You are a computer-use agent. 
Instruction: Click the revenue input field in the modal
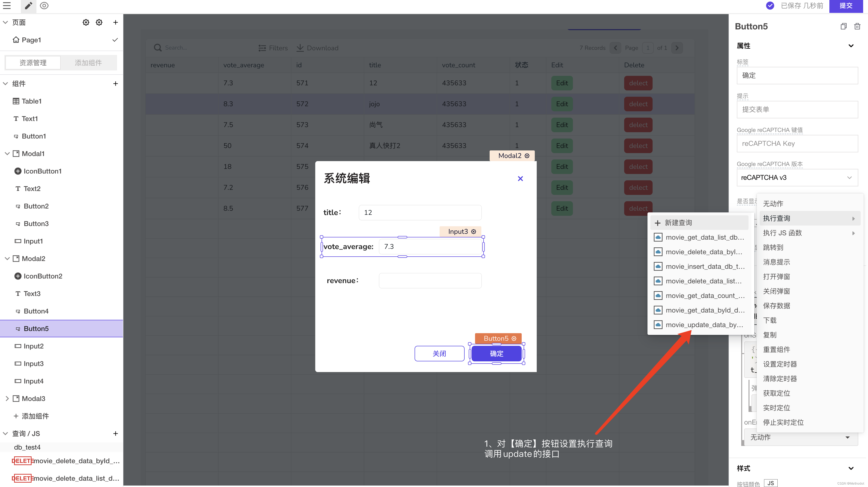[x=430, y=281]
